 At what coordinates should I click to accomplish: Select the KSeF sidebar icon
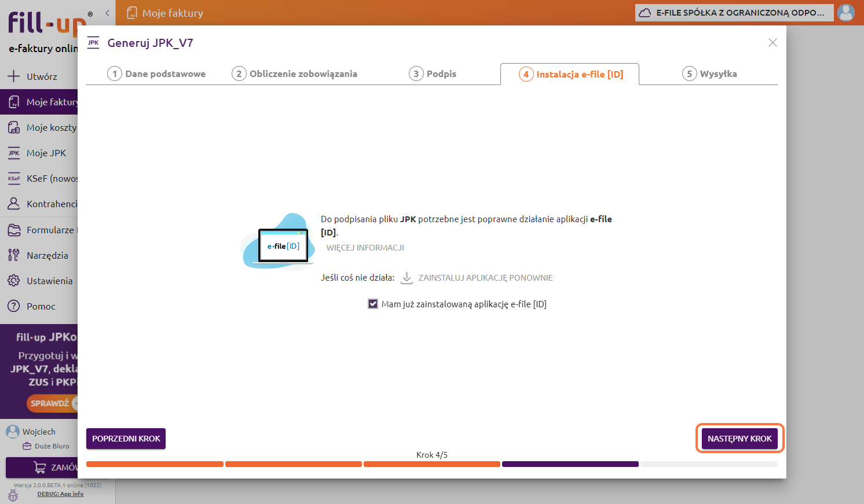(x=14, y=179)
